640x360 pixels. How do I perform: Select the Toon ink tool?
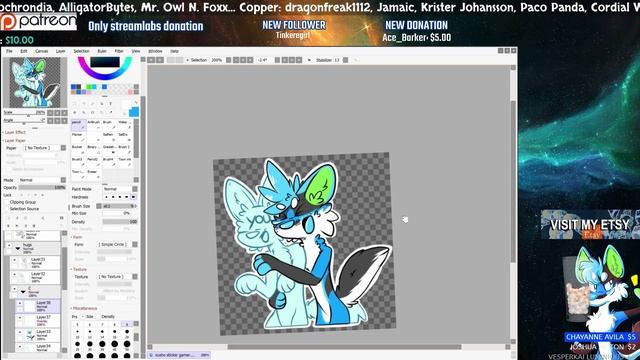(x=124, y=162)
